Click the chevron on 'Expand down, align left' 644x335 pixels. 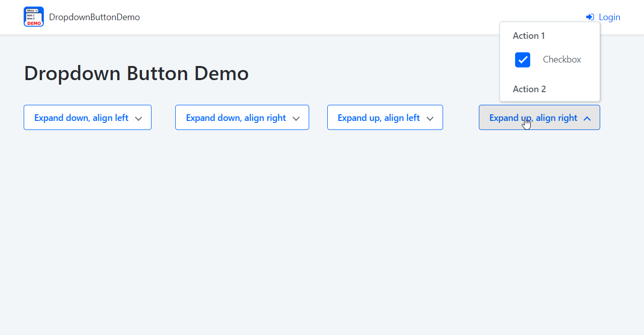click(x=138, y=118)
